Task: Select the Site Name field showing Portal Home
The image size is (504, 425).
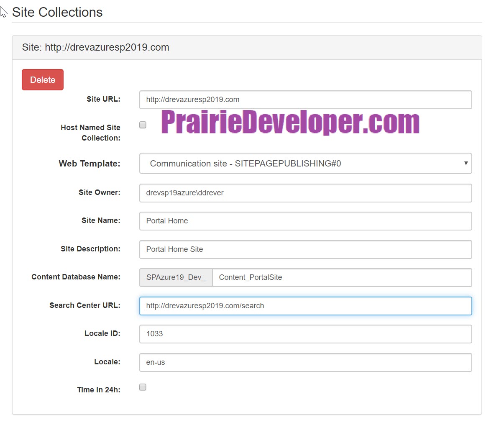Action: click(x=305, y=221)
